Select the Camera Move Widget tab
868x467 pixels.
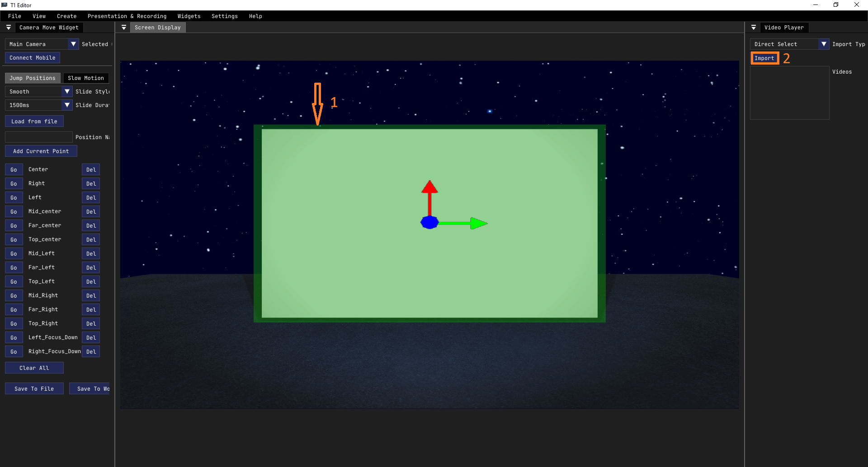click(x=49, y=28)
